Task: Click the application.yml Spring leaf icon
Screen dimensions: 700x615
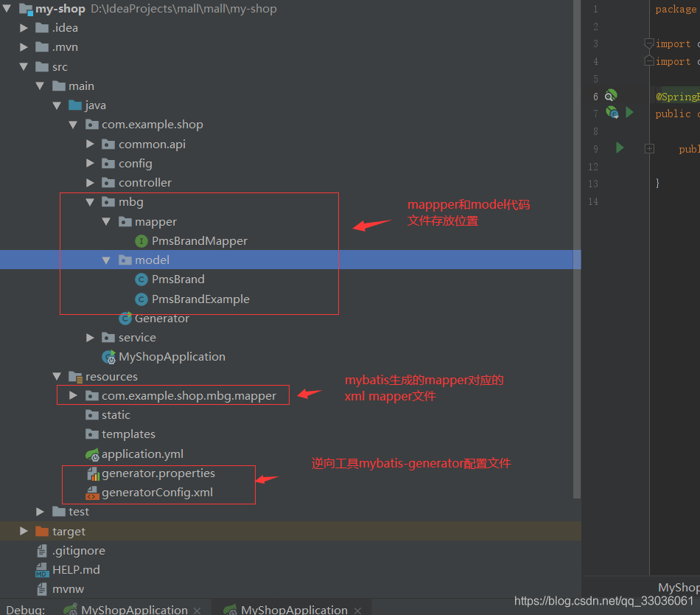Action: click(x=94, y=454)
